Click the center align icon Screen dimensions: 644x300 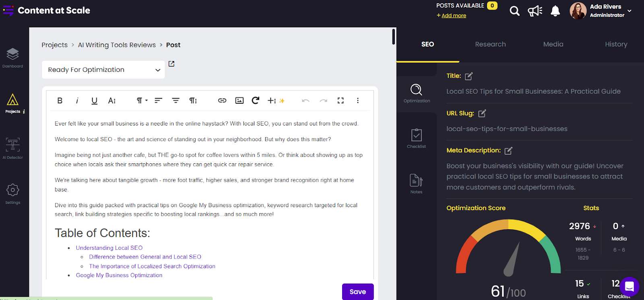click(176, 101)
